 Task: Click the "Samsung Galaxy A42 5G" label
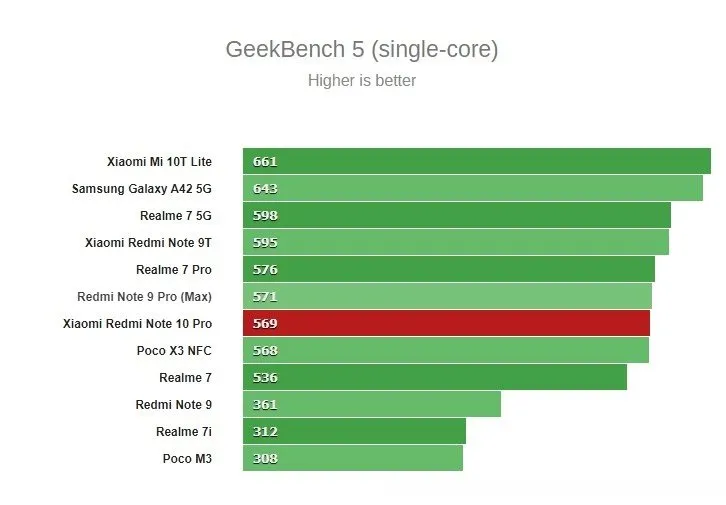click(x=142, y=188)
